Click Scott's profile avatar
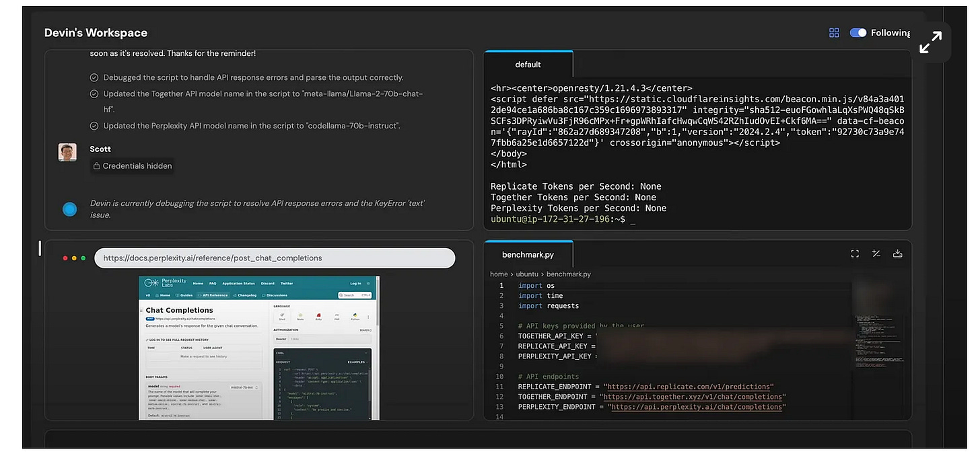This screenshot has height=458, width=980. pos(67,152)
